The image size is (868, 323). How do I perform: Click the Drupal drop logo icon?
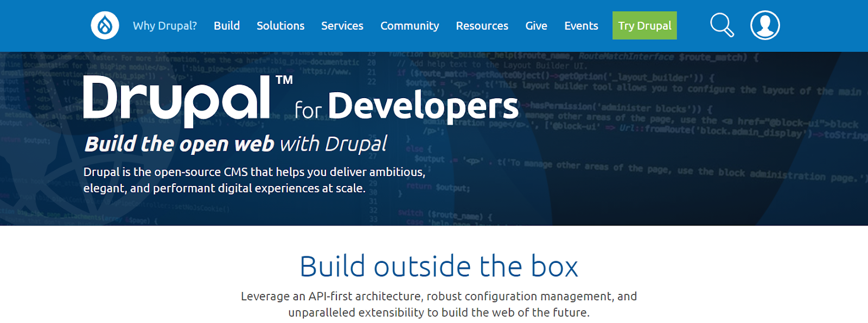click(105, 25)
